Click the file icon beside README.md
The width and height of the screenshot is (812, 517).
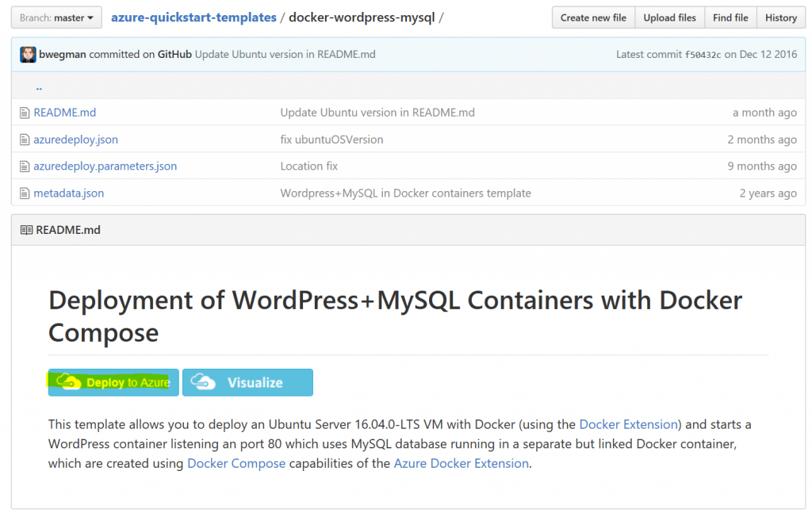point(25,113)
